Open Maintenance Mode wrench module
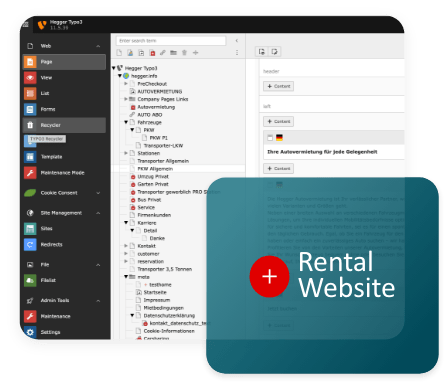 pos(30,173)
